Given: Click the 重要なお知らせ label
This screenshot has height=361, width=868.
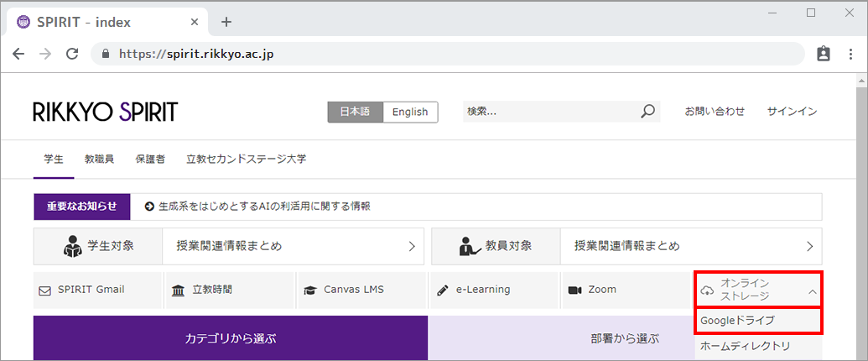Looking at the screenshot, I should 81,207.
